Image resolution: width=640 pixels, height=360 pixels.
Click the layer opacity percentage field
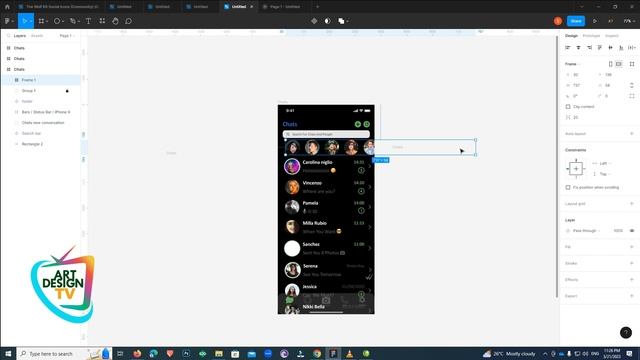point(618,231)
